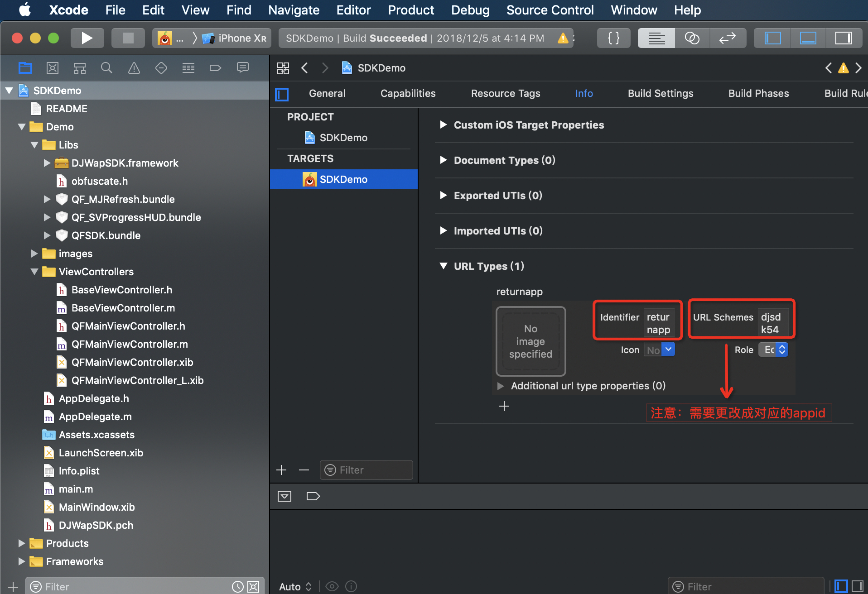Select the SDKDemo target in the targets list

coord(344,179)
